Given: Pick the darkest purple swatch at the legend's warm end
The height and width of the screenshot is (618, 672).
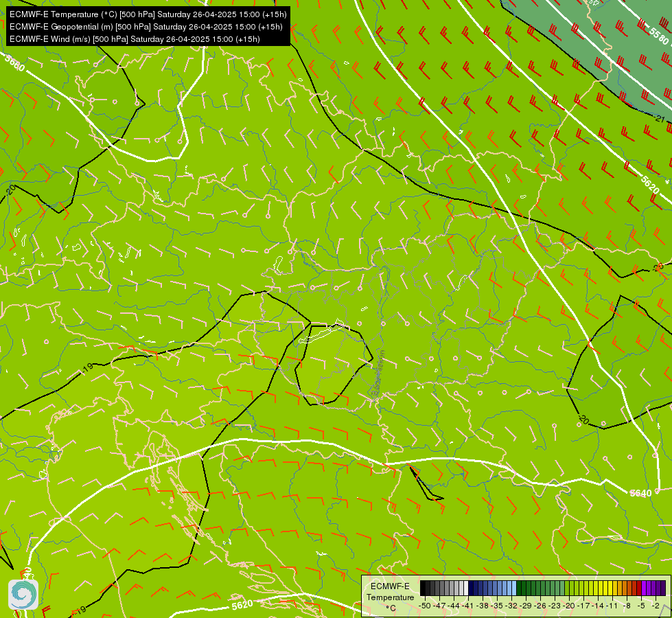Looking at the screenshot, I should click(663, 588).
